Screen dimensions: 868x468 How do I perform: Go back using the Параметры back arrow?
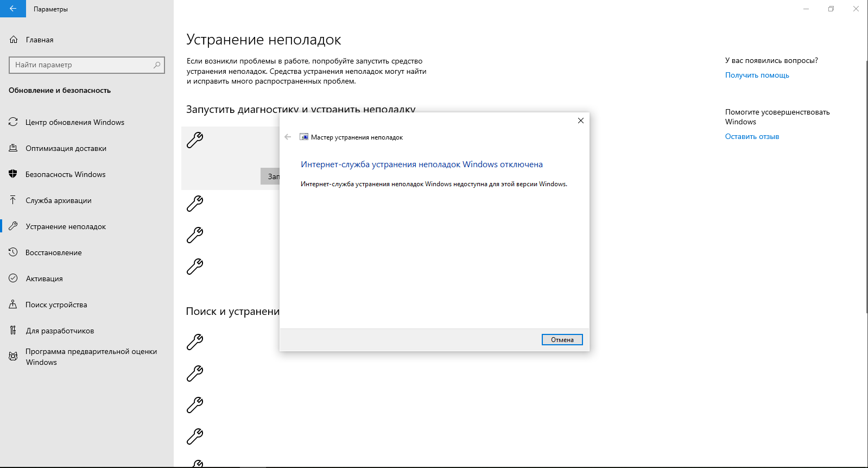[13, 9]
